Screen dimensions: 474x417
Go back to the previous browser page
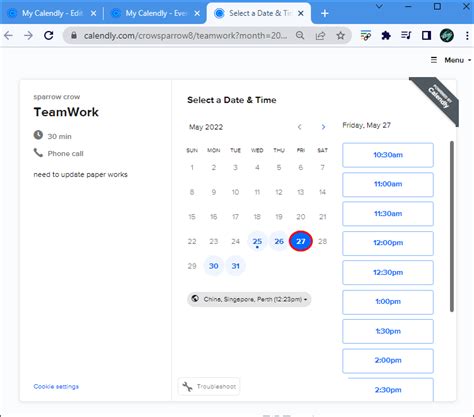coord(8,35)
